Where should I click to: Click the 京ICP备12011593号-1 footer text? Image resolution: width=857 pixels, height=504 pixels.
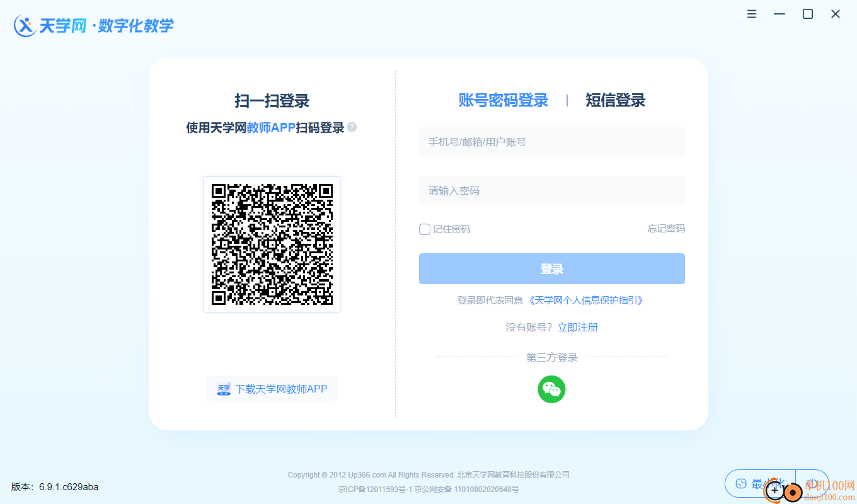click(x=376, y=490)
